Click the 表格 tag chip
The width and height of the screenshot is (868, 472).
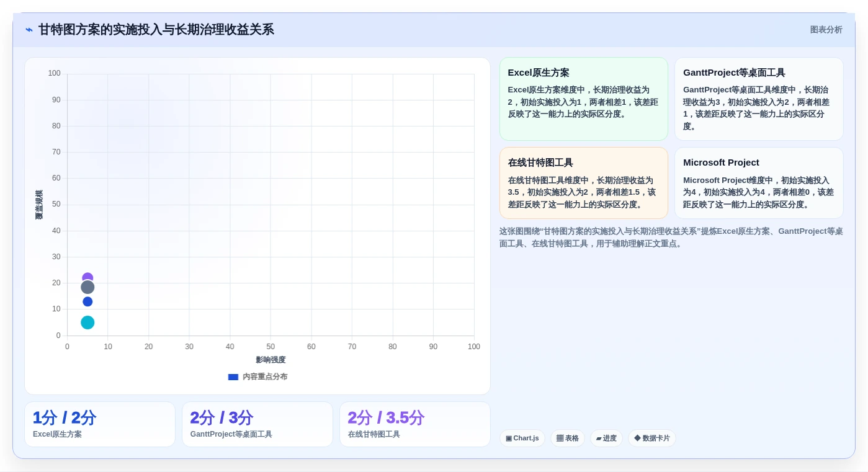click(567, 438)
